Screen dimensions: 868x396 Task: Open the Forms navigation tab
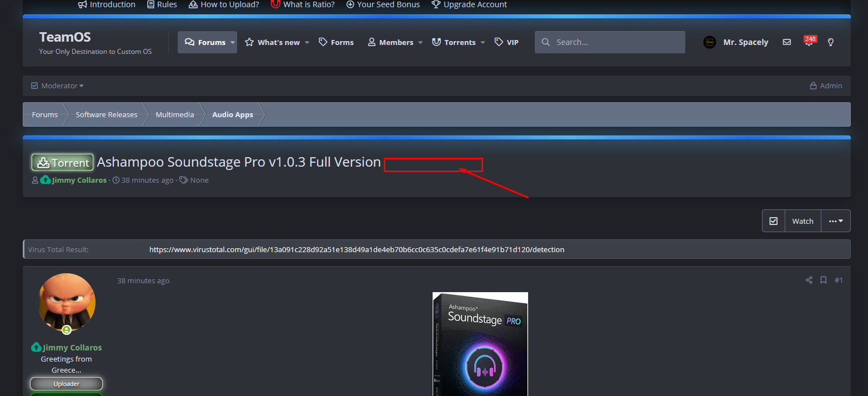[336, 42]
